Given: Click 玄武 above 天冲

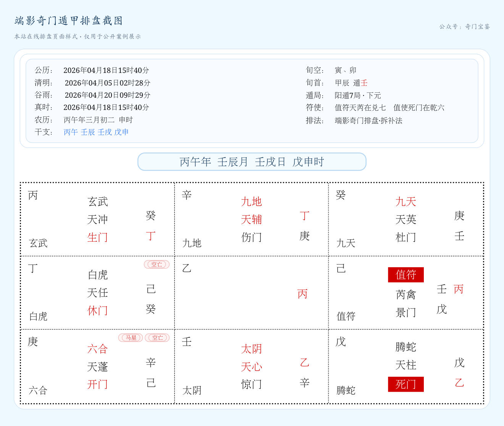Looking at the screenshot, I should pyautogui.click(x=98, y=202).
